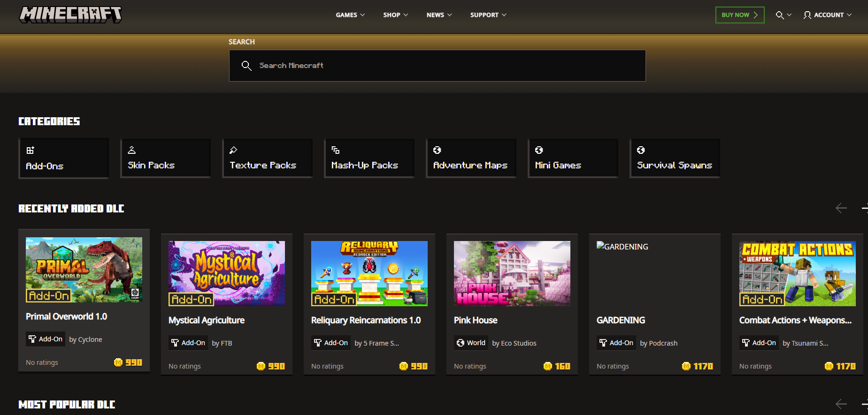Click the account person icon
Screen dimensions: 868x415
pos(807,15)
